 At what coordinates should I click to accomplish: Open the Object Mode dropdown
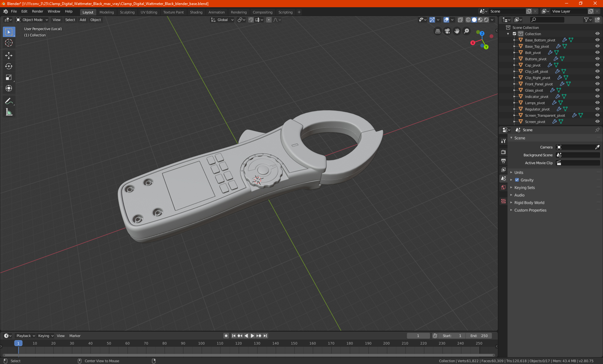[x=32, y=20]
